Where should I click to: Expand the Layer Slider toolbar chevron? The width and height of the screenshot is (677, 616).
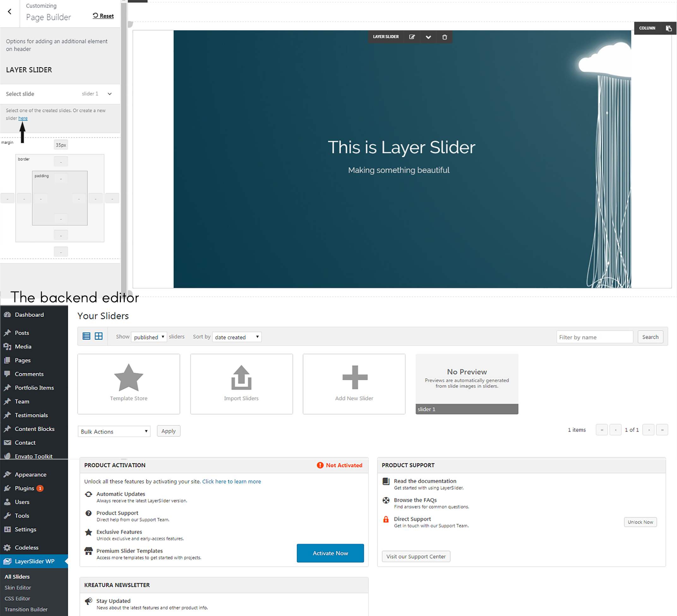tap(428, 37)
